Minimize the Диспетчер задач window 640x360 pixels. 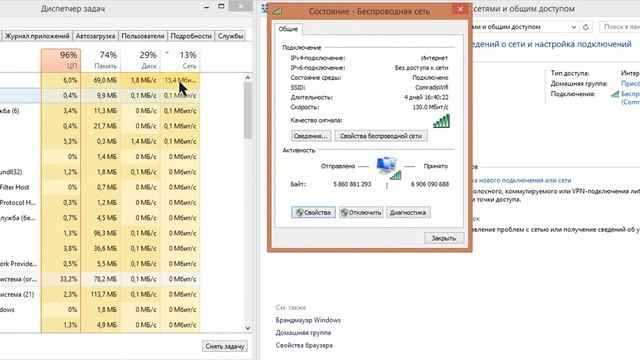click(207, 7)
